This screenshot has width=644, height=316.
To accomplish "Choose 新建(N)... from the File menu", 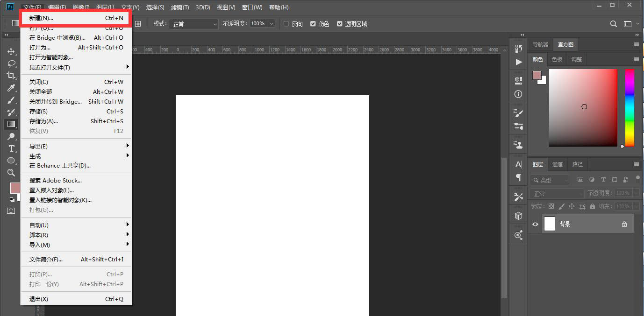I will [76, 18].
